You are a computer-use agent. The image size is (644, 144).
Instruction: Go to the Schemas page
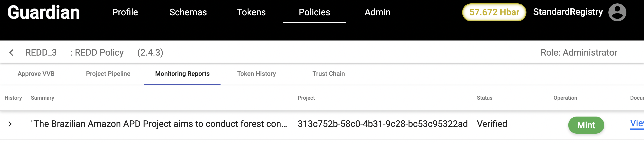click(x=188, y=12)
